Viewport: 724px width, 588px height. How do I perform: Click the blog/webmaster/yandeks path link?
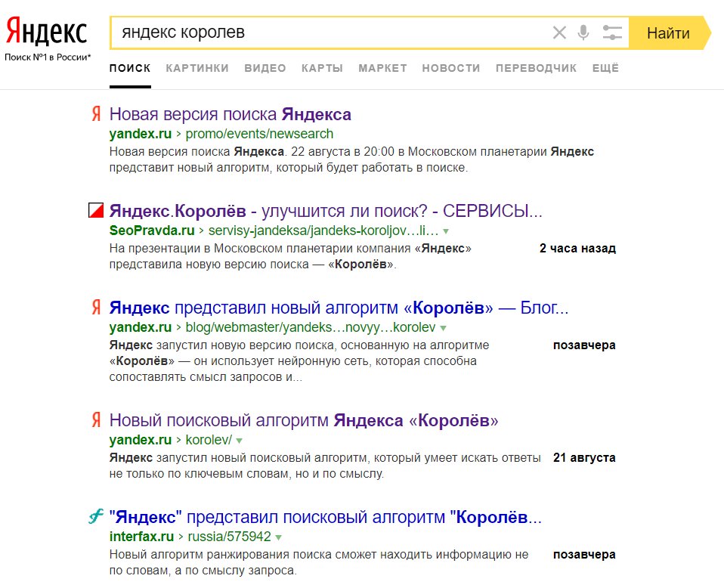(311, 327)
